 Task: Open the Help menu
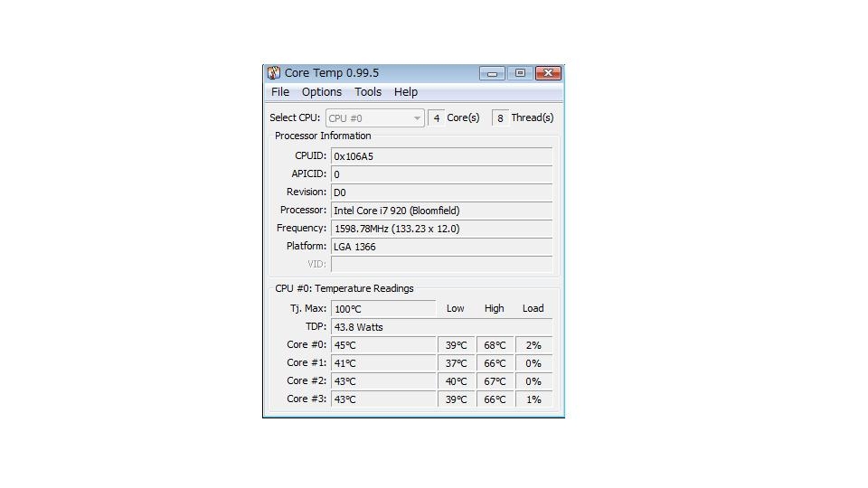point(406,92)
